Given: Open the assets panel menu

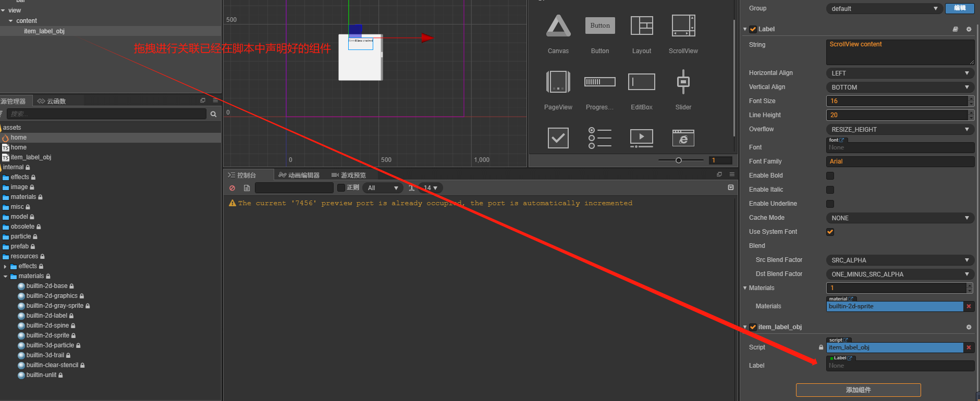Looking at the screenshot, I should coord(215,101).
